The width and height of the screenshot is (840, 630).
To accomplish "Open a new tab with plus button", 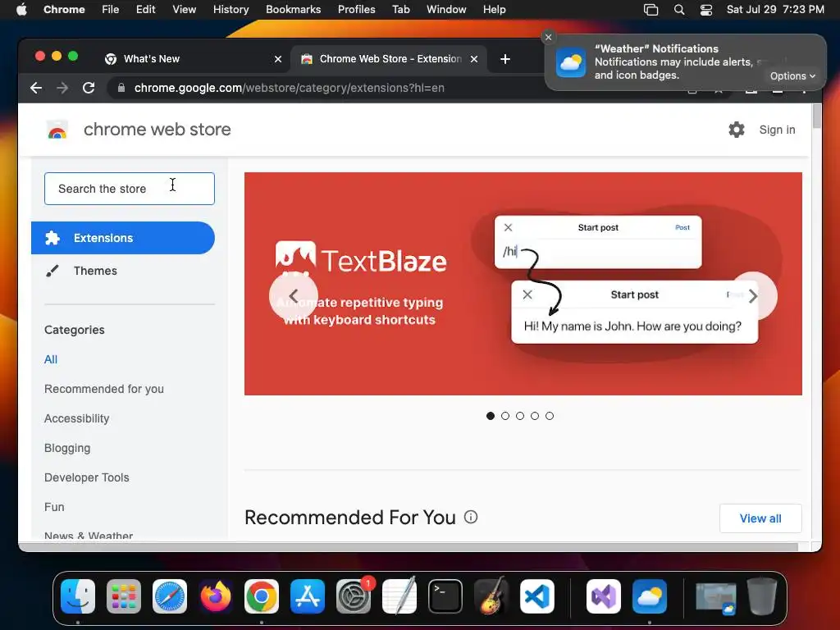I will (504, 59).
